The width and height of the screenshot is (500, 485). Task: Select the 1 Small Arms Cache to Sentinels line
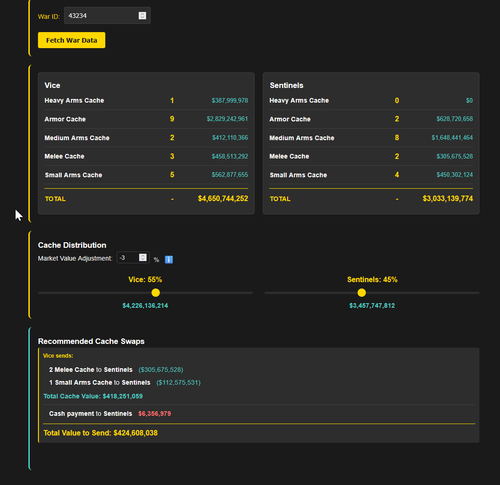click(125, 382)
